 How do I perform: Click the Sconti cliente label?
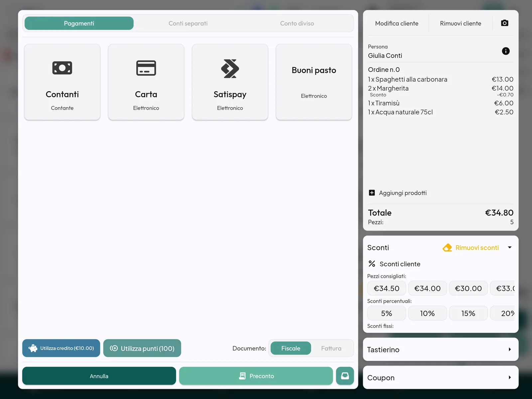[x=400, y=264]
